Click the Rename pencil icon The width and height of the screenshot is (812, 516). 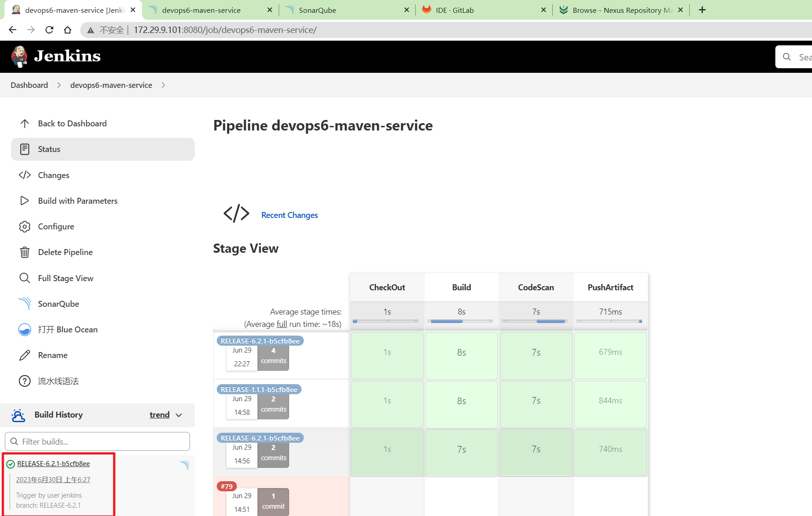point(25,355)
